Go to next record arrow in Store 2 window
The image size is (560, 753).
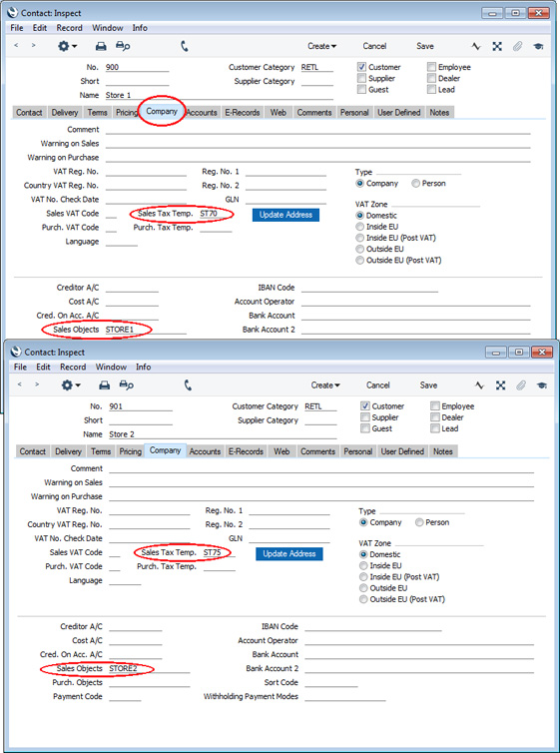37,384
